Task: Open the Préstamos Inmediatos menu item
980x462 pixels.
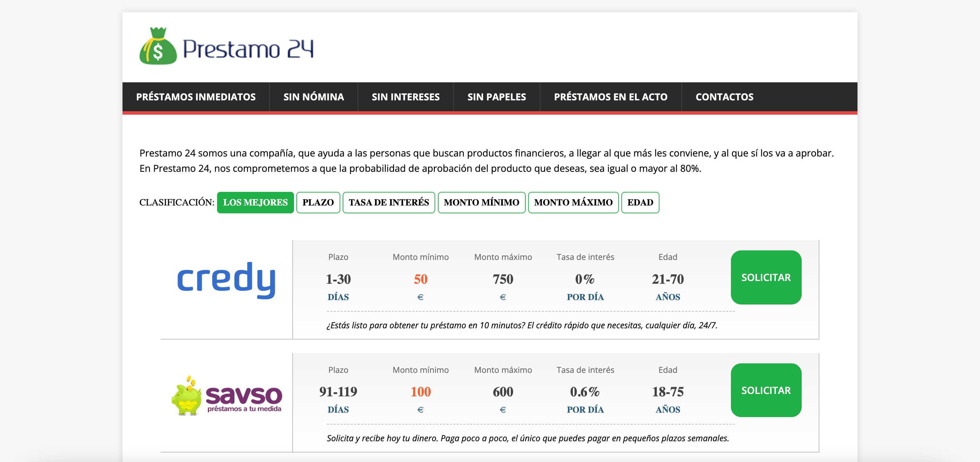Action: coord(196,97)
